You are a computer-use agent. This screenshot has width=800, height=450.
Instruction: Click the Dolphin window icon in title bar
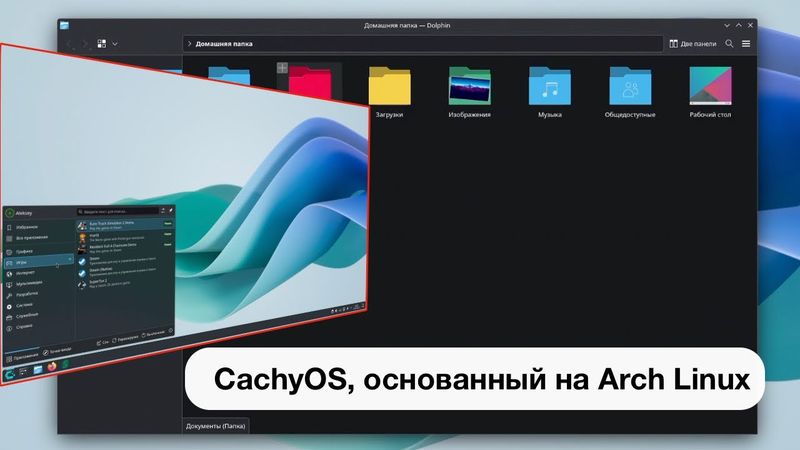[x=64, y=25]
